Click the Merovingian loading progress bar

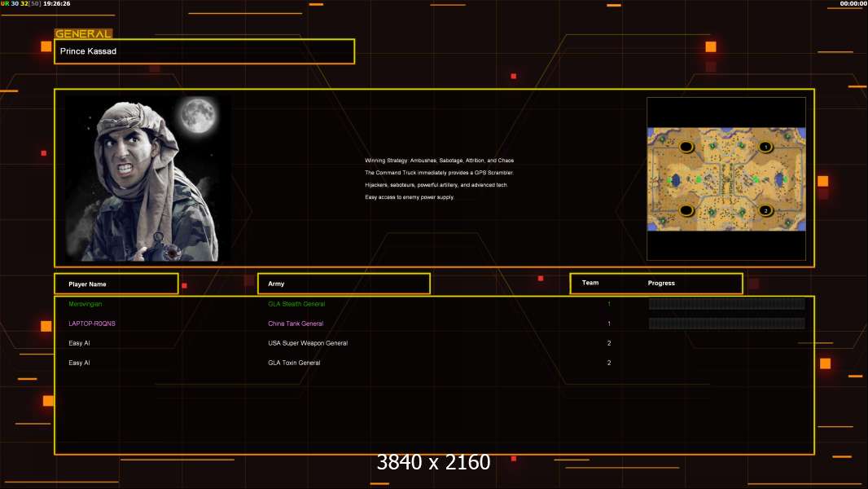726,303
